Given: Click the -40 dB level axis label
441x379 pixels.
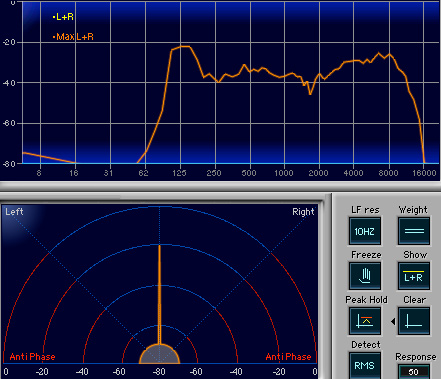Looking at the screenshot, I should pyautogui.click(x=9, y=83).
